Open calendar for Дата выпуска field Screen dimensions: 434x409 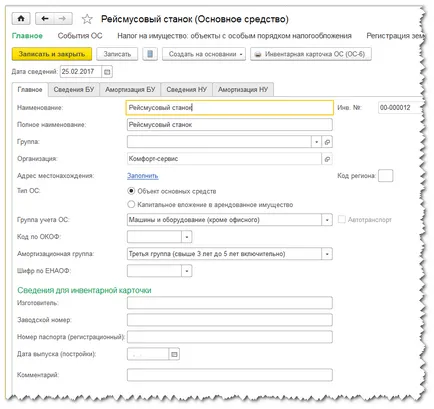[x=174, y=354]
